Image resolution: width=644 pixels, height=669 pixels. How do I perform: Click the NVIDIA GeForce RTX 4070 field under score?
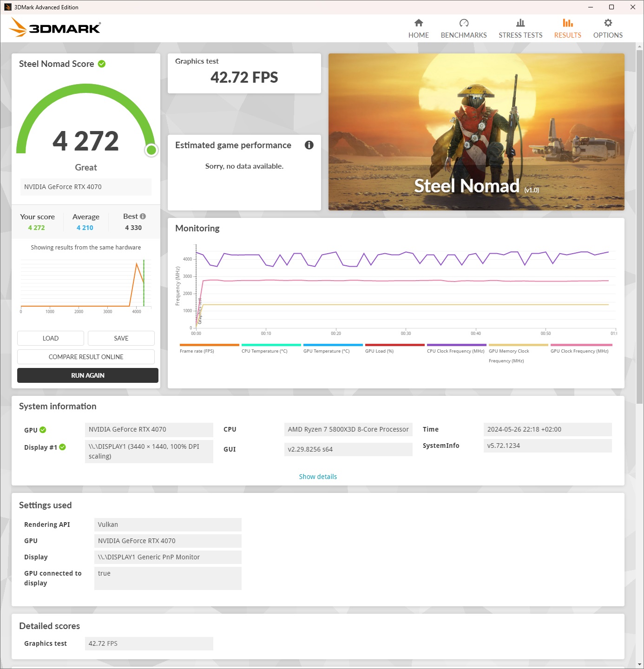[86, 187]
